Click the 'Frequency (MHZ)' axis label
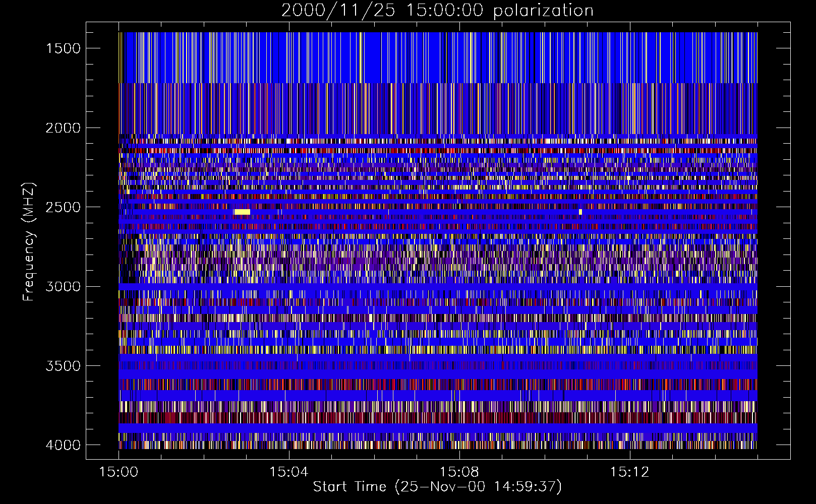The image size is (816, 504). click(x=29, y=242)
